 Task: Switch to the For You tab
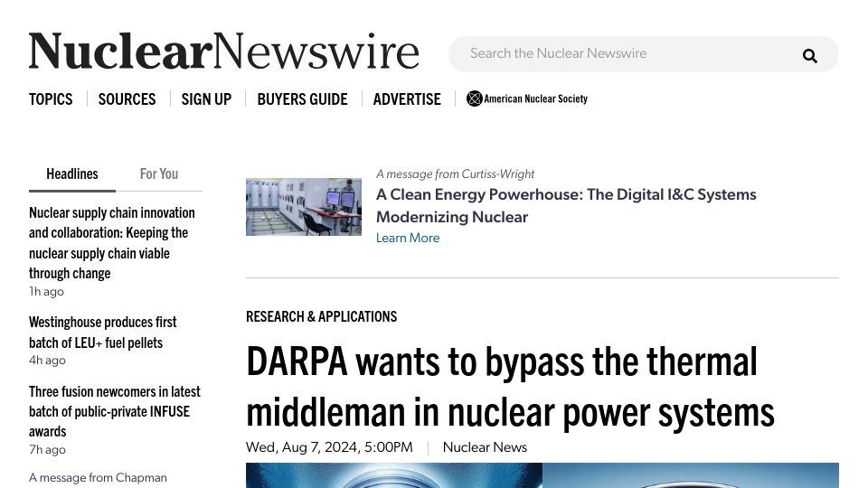[x=159, y=174]
